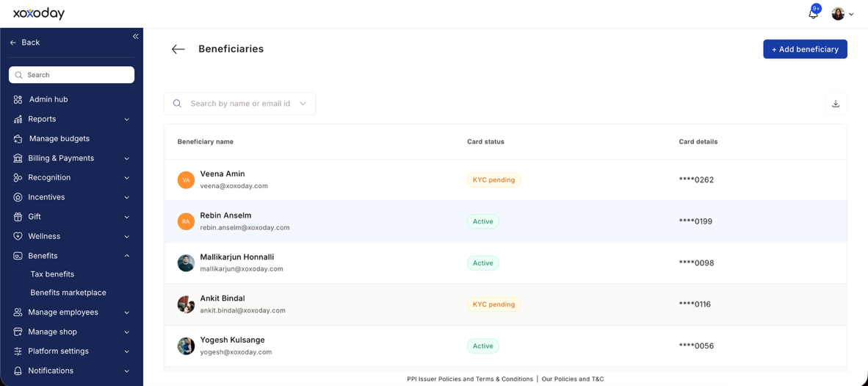This screenshot has height=386, width=868.
Task: Click the Recognition icon in sidebar
Action: click(18, 177)
